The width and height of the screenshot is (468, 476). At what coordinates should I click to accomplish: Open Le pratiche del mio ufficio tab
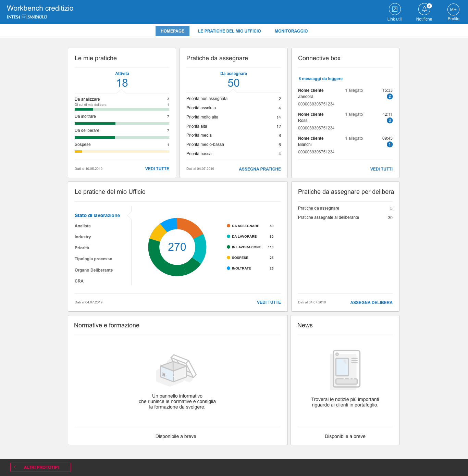pos(230,31)
